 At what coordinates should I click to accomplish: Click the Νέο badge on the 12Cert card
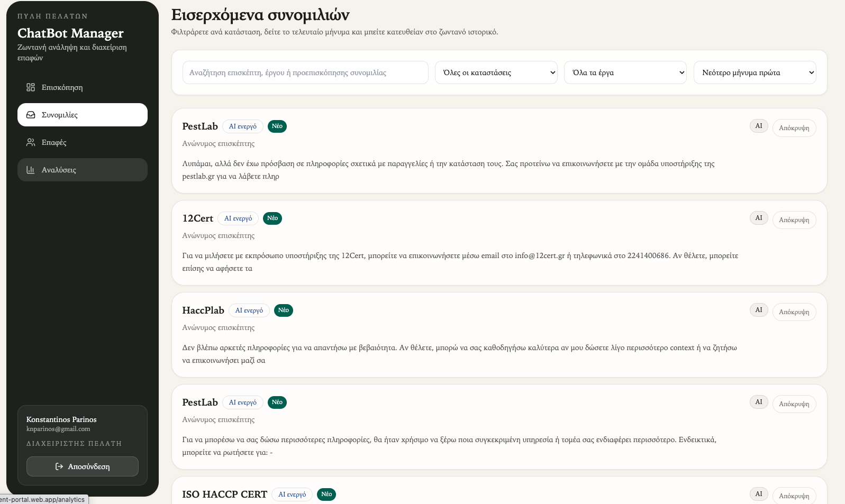(272, 218)
